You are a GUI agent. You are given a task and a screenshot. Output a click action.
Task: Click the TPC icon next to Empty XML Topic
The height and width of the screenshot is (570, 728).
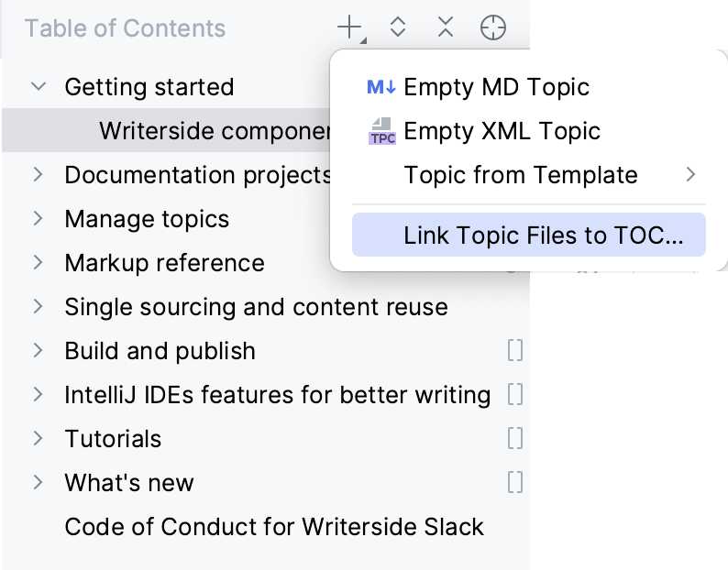point(381,131)
